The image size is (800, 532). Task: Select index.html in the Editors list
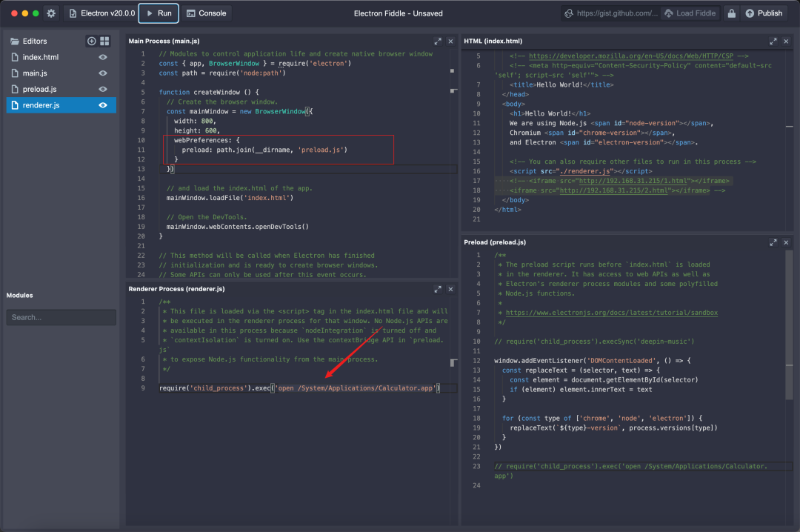(x=61, y=57)
